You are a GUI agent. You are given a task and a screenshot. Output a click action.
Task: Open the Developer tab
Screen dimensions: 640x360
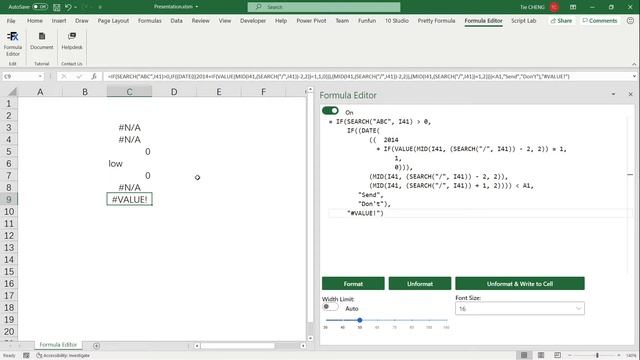point(253,20)
